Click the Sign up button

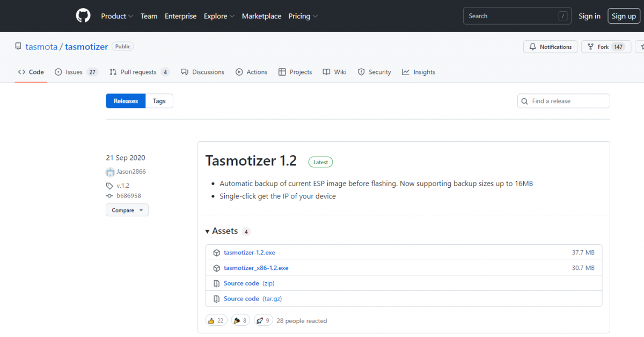click(x=624, y=16)
